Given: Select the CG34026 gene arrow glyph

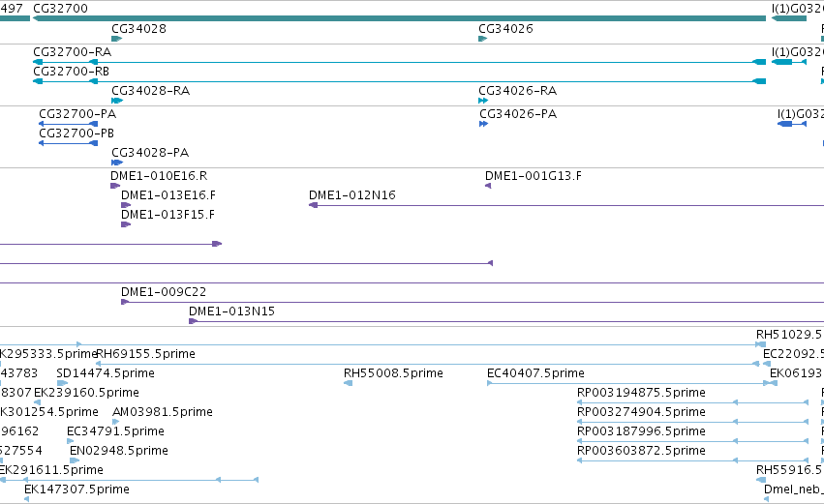Looking at the screenshot, I should pos(483,39).
